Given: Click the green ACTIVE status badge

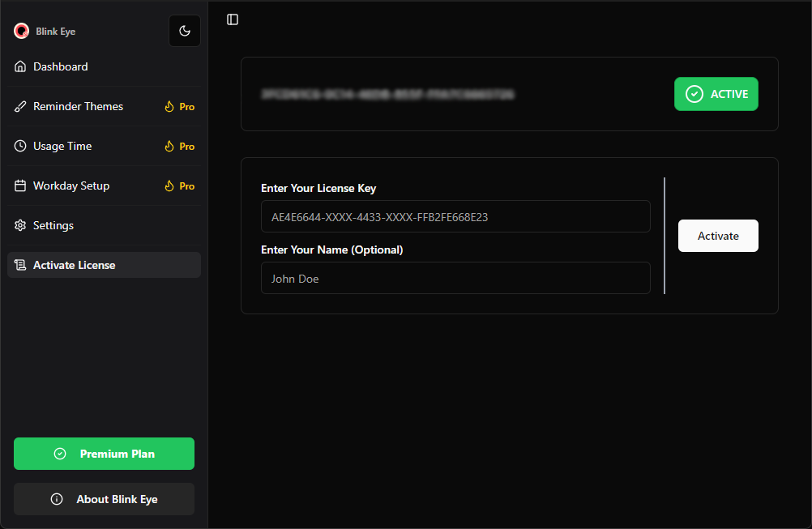Looking at the screenshot, I should (x=716, y=94).
